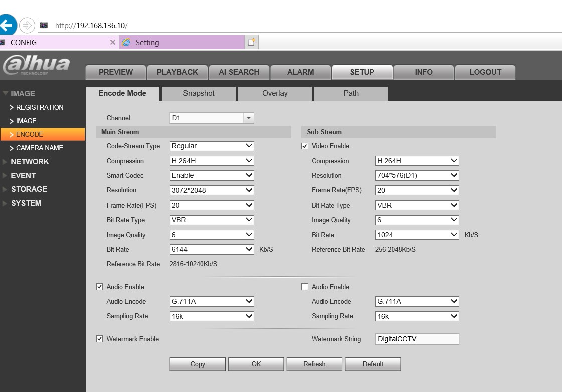Image resolution: width=562 pixels, height=392 pixels.
Task: Click the browser forward arrow button
Action: (27, 25)
